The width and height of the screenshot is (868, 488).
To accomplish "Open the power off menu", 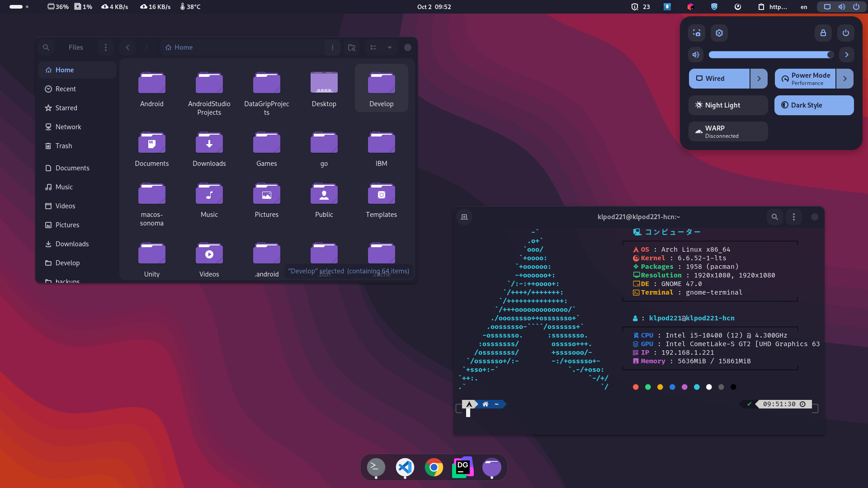I will point(846,33).
